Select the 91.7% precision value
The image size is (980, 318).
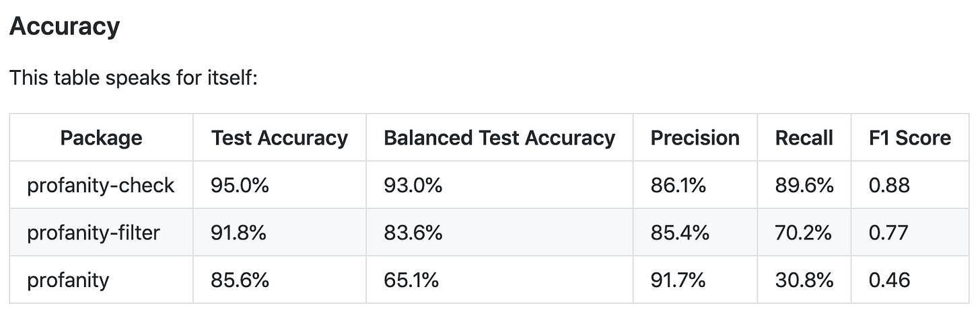pos(678,280)
